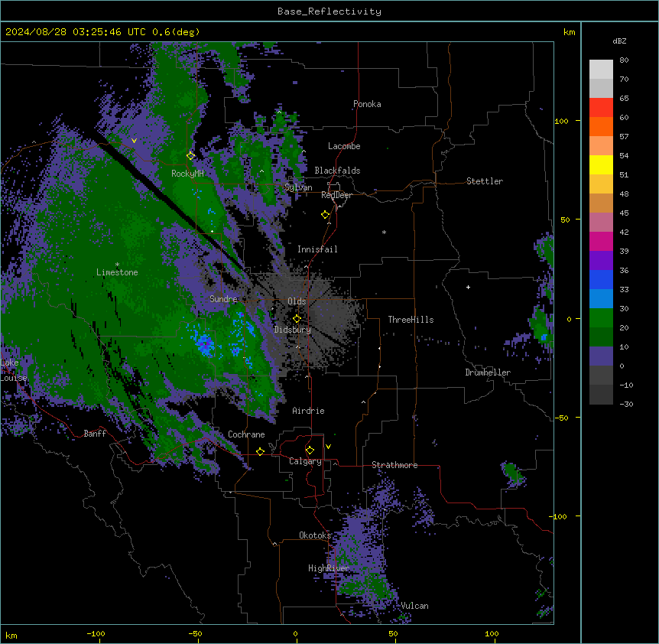Click the 48 value in dBZ legend
Viewport: 659px width, 644px height.
(x=624, y=194)
